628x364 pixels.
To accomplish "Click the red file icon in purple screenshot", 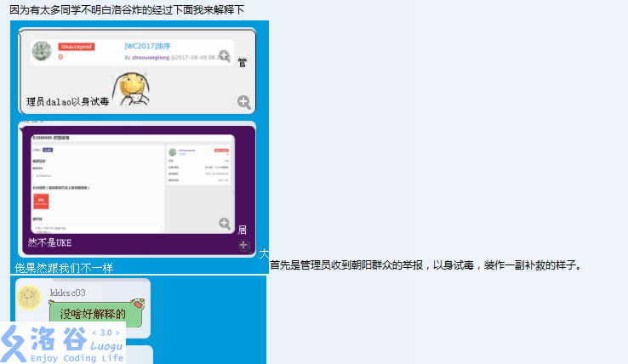I will (x=40, y=201).
